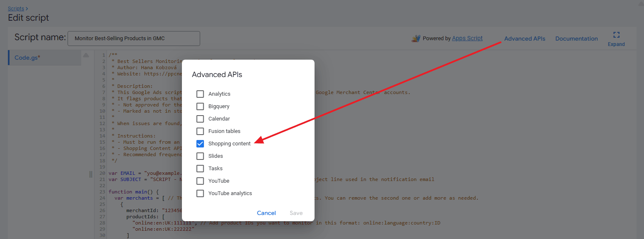Go back to Scripts breadcrumb
This screenshot has width=644, height=239.
[x=16, y=8]
